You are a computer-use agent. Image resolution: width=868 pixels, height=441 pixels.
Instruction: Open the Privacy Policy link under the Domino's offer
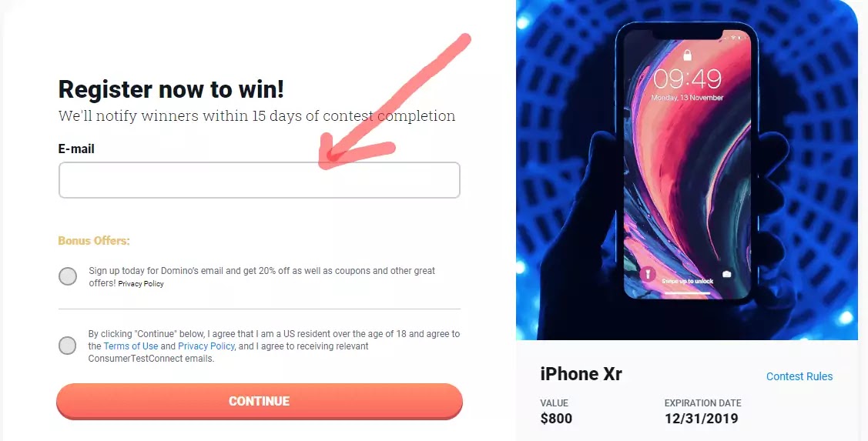(141, 284)
